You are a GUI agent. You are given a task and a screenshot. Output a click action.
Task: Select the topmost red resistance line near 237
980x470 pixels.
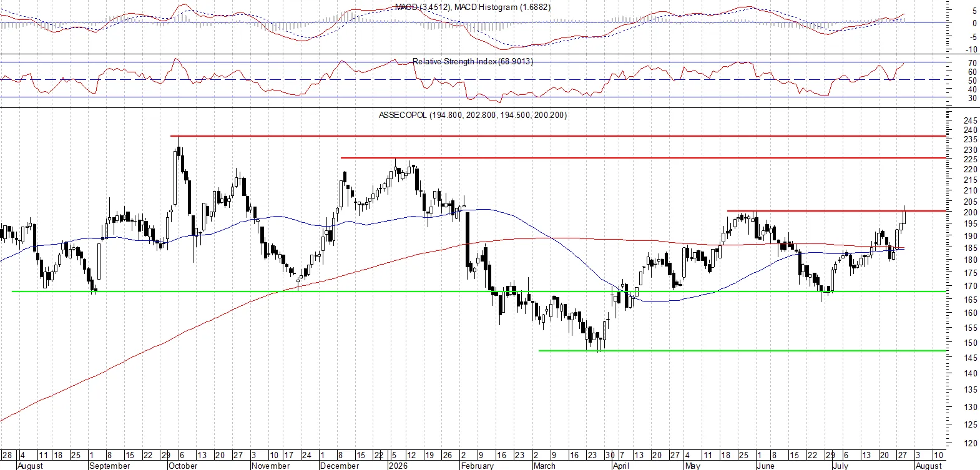pos(558,135)
